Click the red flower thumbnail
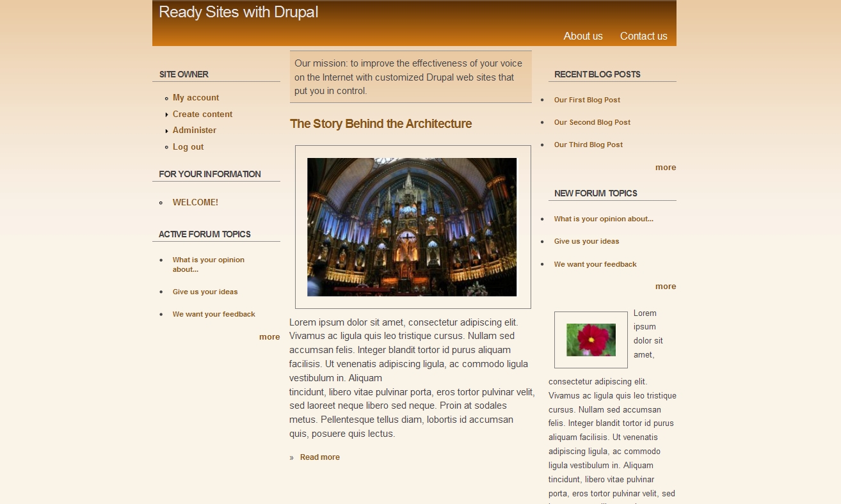The width and height of the screenshot is (841, 504). point(591,340)
